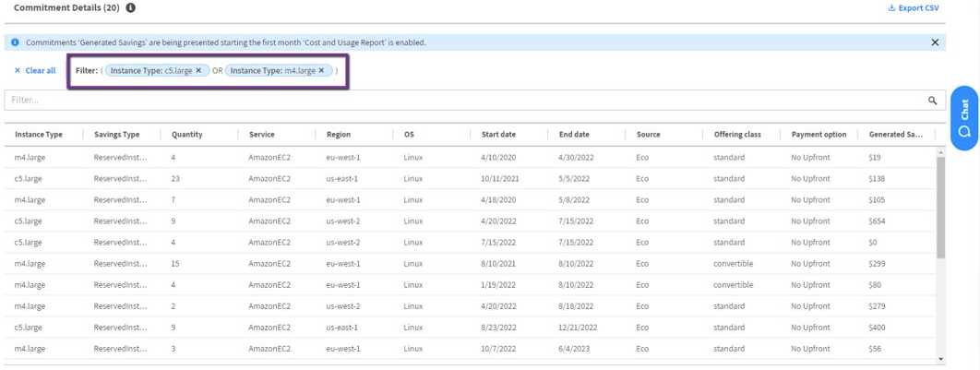The width and height of the screenshot is (980, 370).
Task: Select quantity 23 in c5.large row
Action: tap(175, 179)
